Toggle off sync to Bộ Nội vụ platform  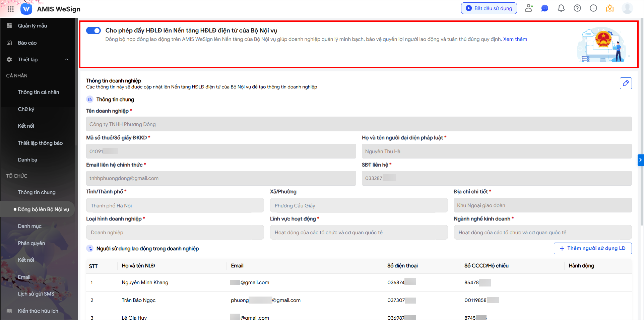click(x=93, y=31)
